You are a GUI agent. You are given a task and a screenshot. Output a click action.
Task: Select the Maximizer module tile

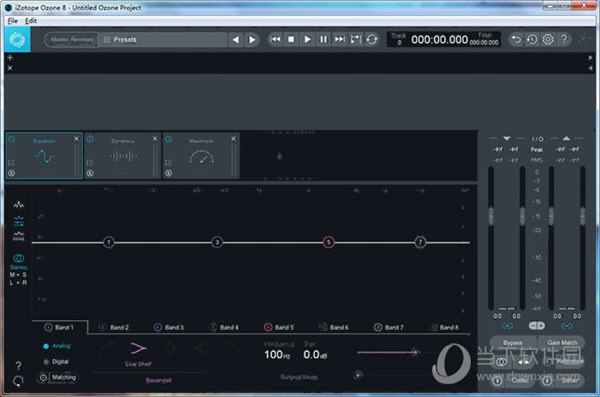pos(201,155)
